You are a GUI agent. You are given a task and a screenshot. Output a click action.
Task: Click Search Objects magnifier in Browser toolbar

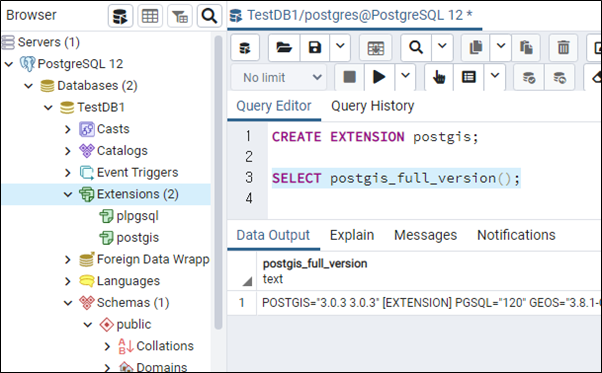pos(209,16)
